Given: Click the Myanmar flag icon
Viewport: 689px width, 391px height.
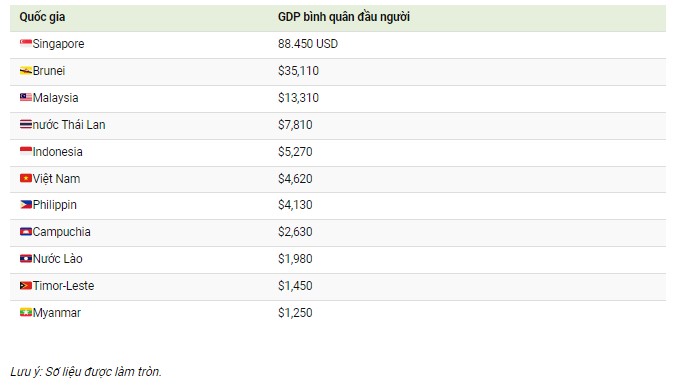Looking at the screenshot, I should point(26,312).
